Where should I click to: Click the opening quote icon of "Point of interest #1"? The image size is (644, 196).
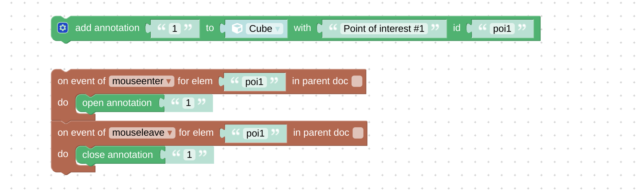(x=333, y=27)
